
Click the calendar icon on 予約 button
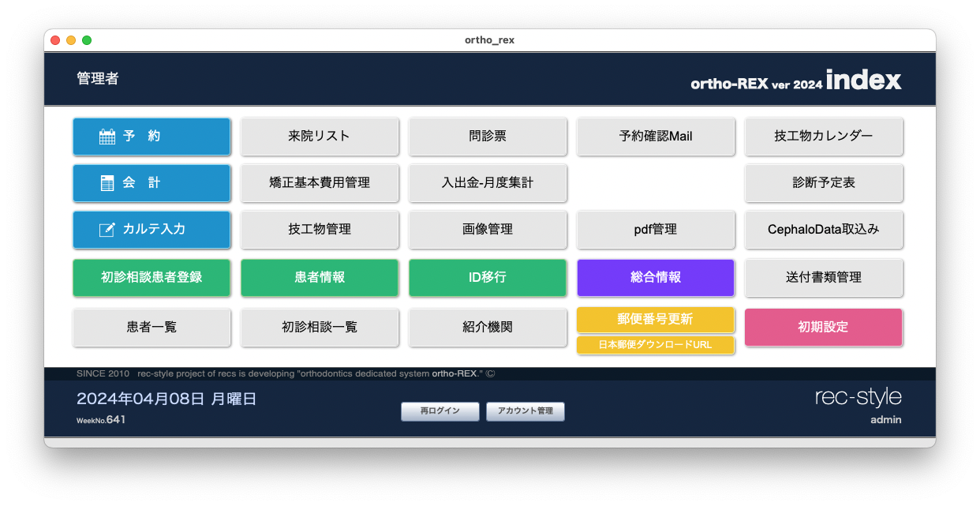point(107,137)
